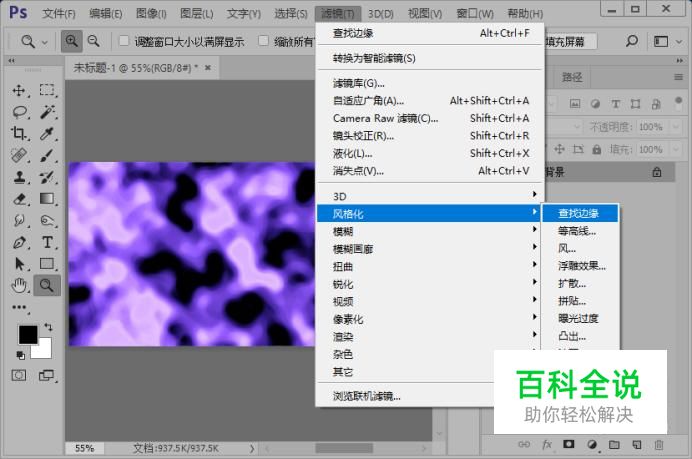Open the 图像(I) menu

pyautogui.click(x=151, y=14)
